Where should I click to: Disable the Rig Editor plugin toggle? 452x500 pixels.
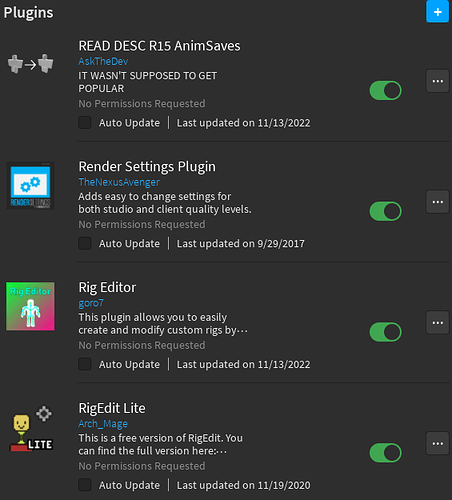(x=385, y=332)
